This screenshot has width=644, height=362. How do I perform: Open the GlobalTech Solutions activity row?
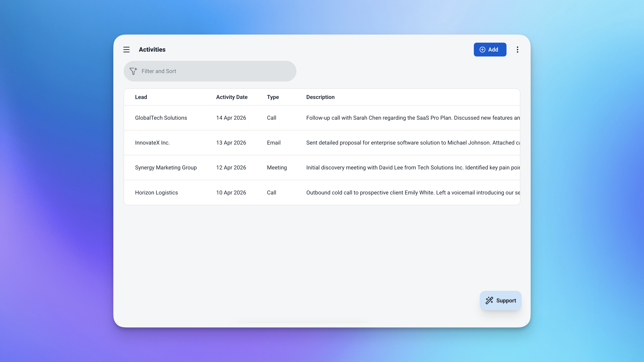click(161, 118)
